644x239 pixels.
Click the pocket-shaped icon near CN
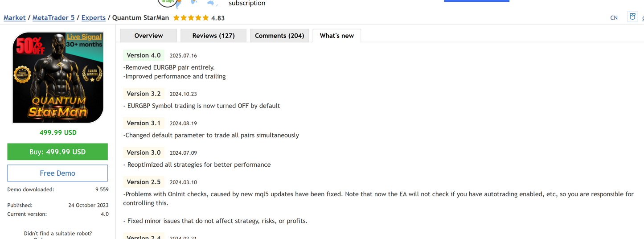click(x=632, y=17)
